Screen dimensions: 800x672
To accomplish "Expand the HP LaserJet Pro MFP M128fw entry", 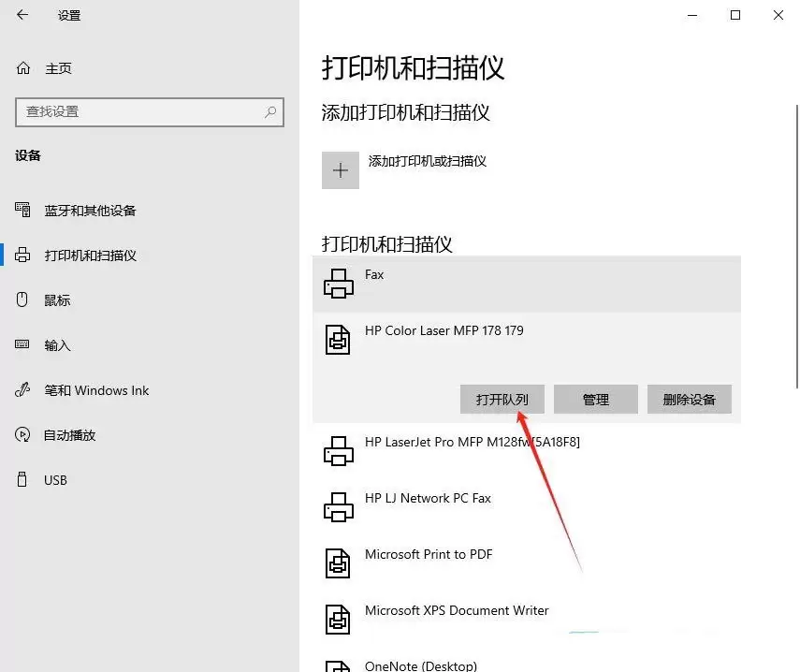I will pyautogui.click(x=468, y=449).
